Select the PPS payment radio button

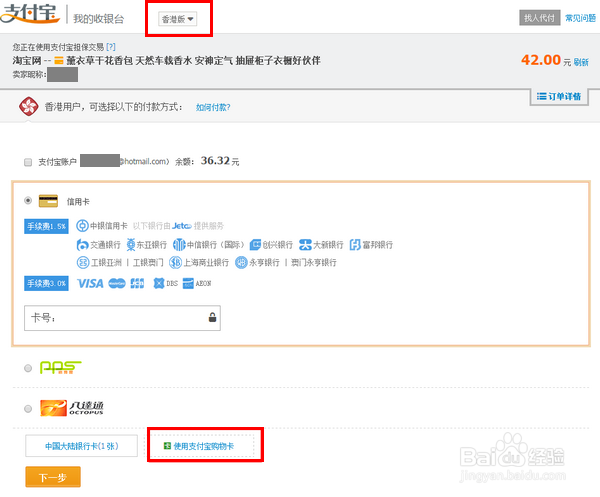pyautogui.click(x=28, y=368)
